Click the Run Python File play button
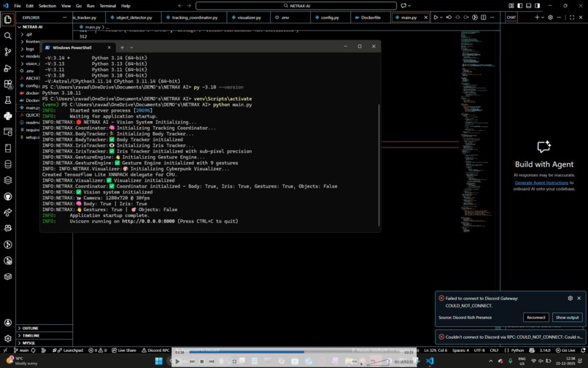Viewport: 588px width, 368px height. click(436, 18)
